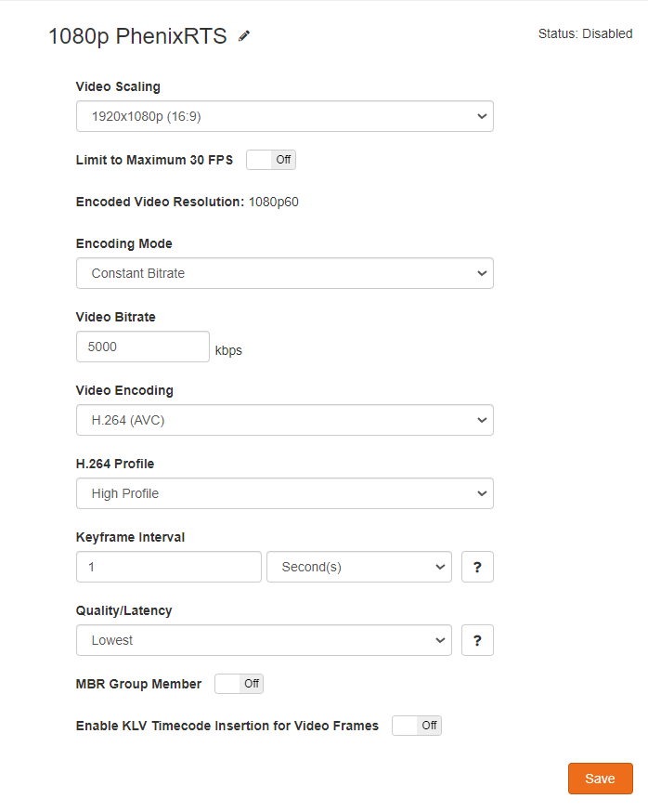
Task: Expand Quality/Latency Lowest dropdown
Action: 264,640
